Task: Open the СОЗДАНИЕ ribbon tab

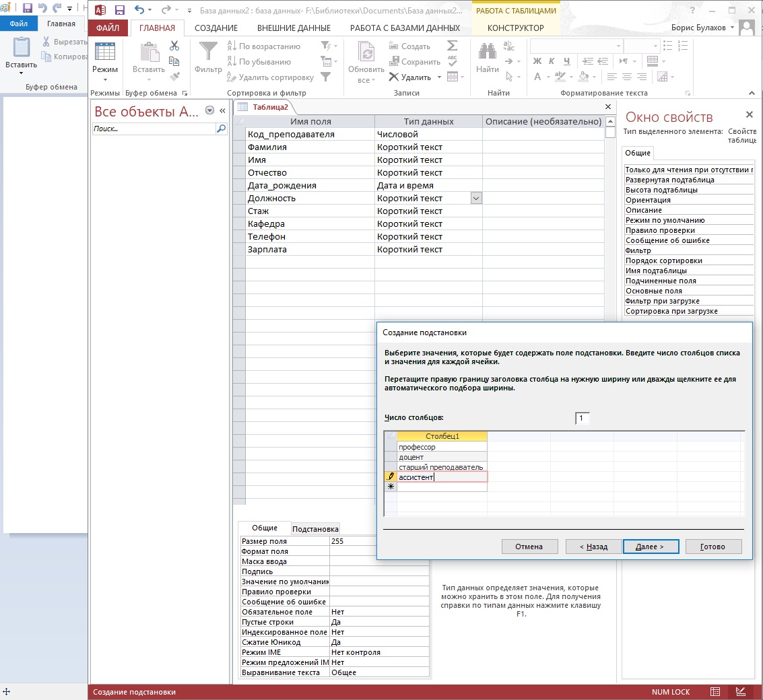Action: point(215,28)
